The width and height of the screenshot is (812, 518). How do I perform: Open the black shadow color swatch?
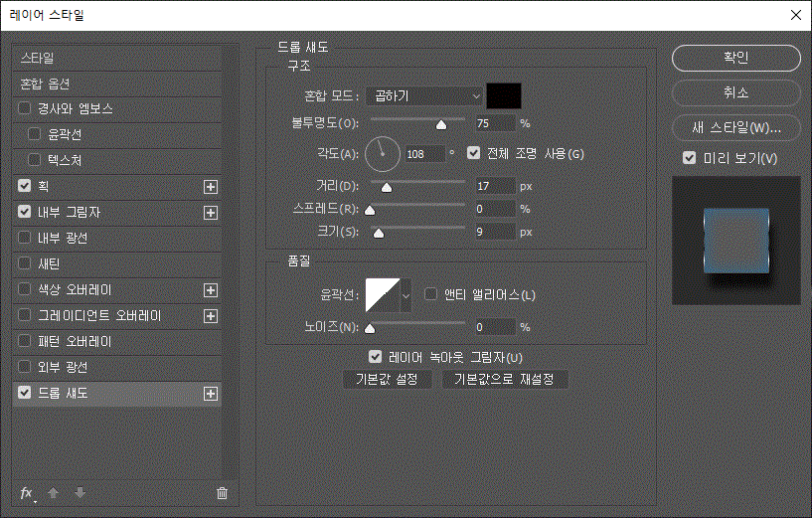[504, 95]
